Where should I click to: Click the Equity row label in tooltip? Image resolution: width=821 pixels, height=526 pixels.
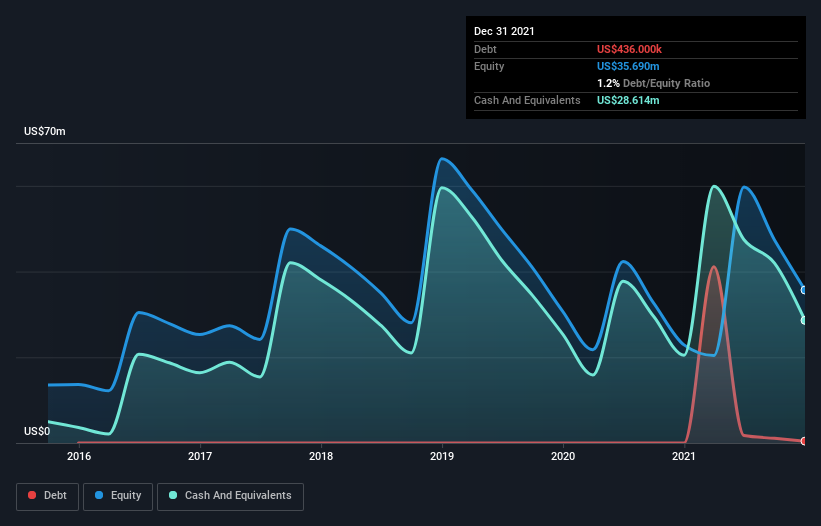489,66
